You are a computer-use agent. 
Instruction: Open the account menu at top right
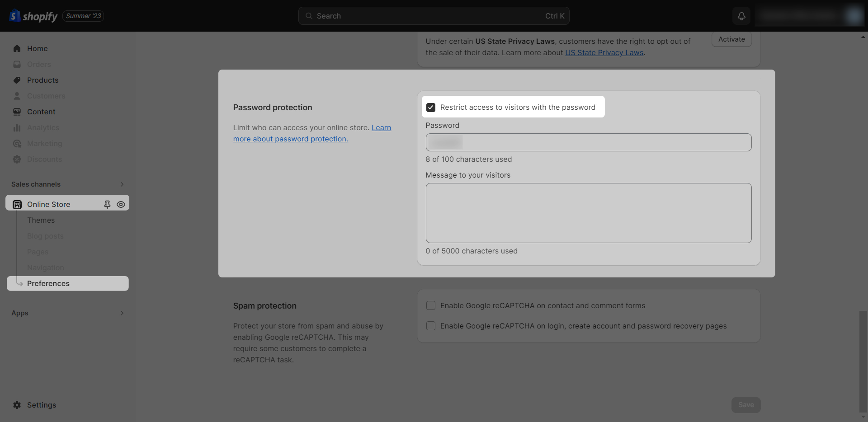809,16
